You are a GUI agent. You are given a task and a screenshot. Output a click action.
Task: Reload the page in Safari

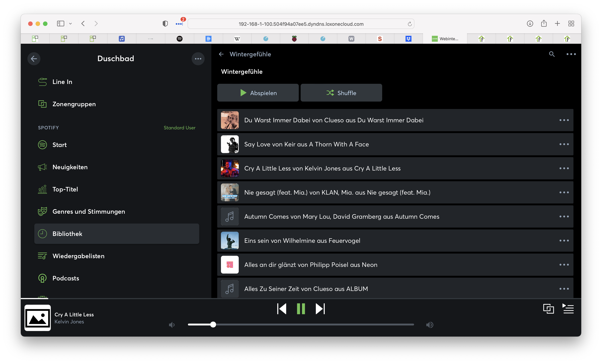click(409, 24)
